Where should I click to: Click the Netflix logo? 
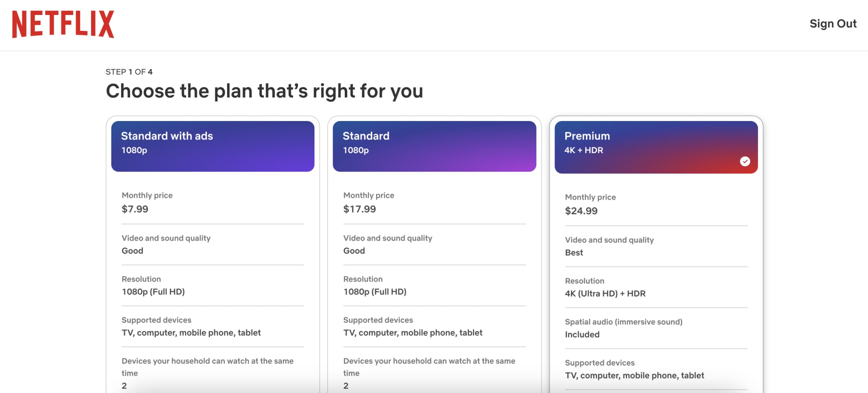click(63, 24)
